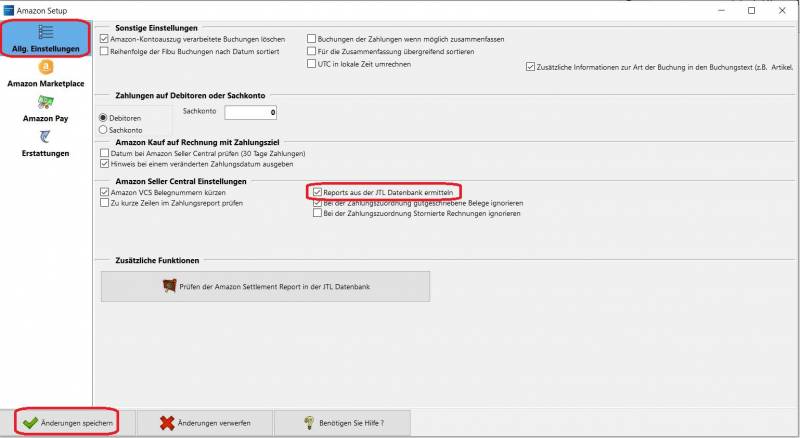Switch to the Amazon Pay section

click(45, 108)
